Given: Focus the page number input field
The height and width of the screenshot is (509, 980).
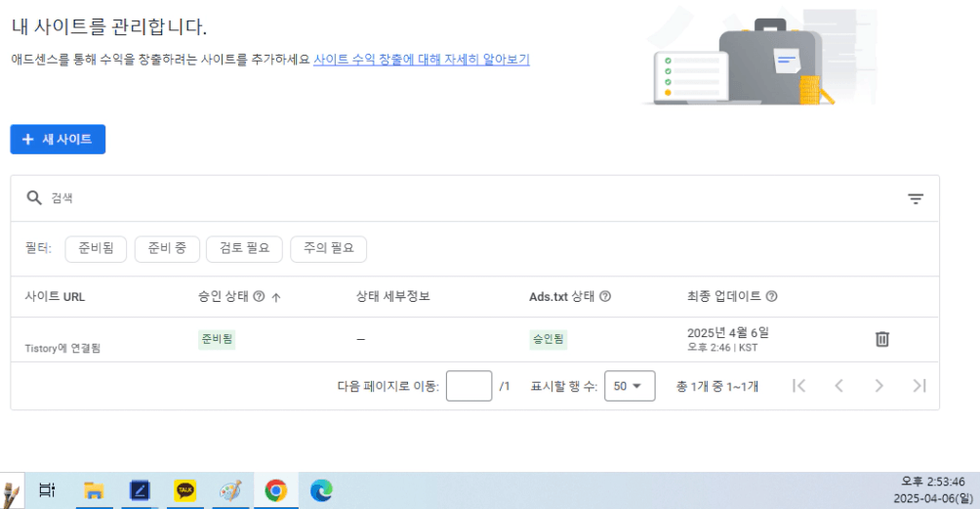Looking at the screenshot, I should (469, 386).
